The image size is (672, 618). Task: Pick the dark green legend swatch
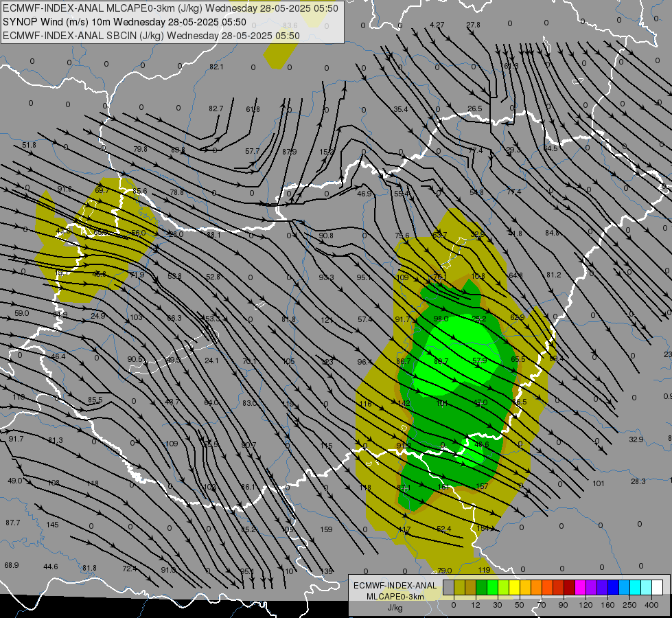click(x=482, y=587)
